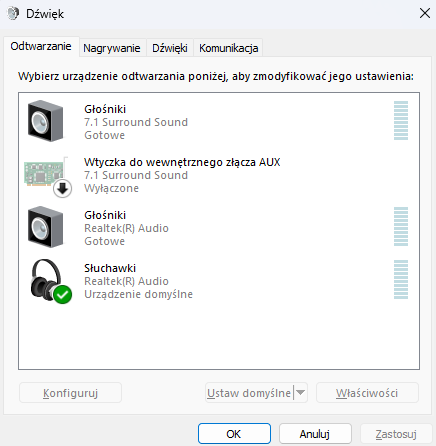436x446 pixels.
Task: Click the Właściwości button
Action: [367, 393]
